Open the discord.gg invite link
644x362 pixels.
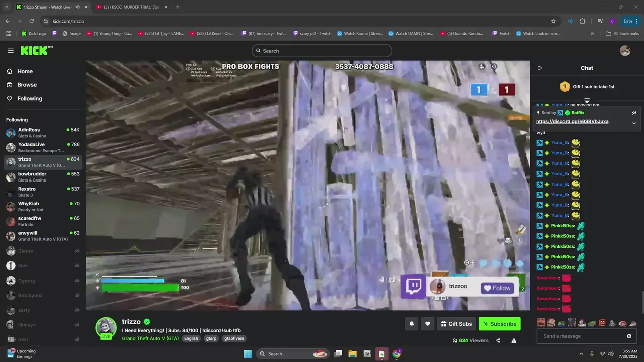tap(572, 122)
